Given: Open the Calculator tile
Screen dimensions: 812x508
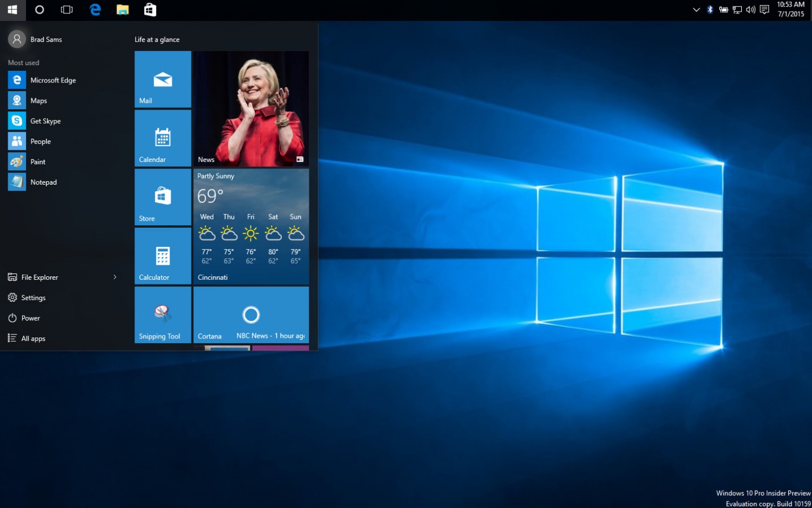Looking at the screenshot, I should [x=162, y=256].
